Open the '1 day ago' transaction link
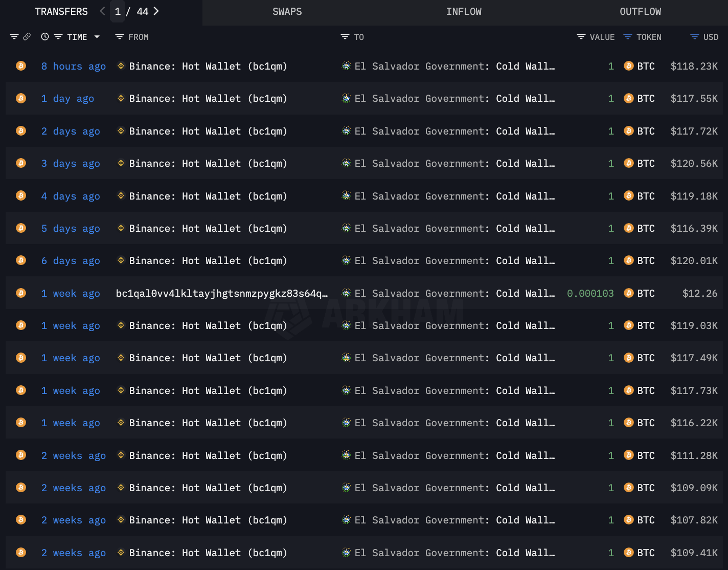The height and width of the screenshot is (570, 728). (67, 98)
